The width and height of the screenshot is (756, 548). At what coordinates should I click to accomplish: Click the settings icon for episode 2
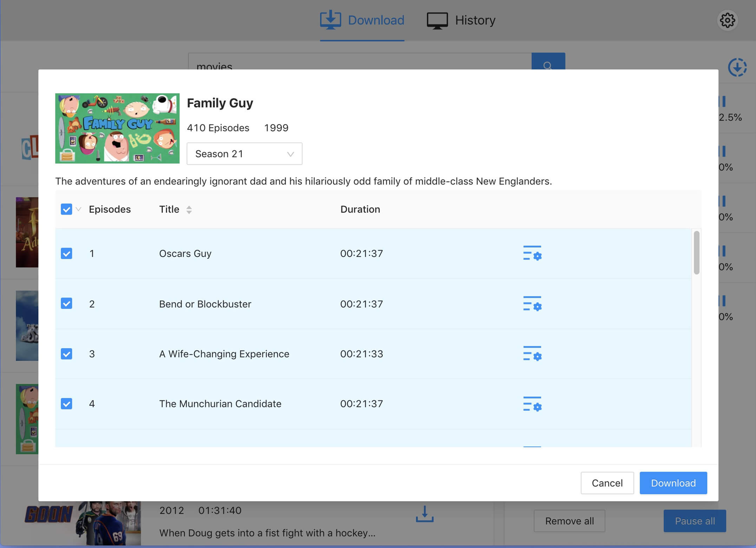click(x=532, y=303)
